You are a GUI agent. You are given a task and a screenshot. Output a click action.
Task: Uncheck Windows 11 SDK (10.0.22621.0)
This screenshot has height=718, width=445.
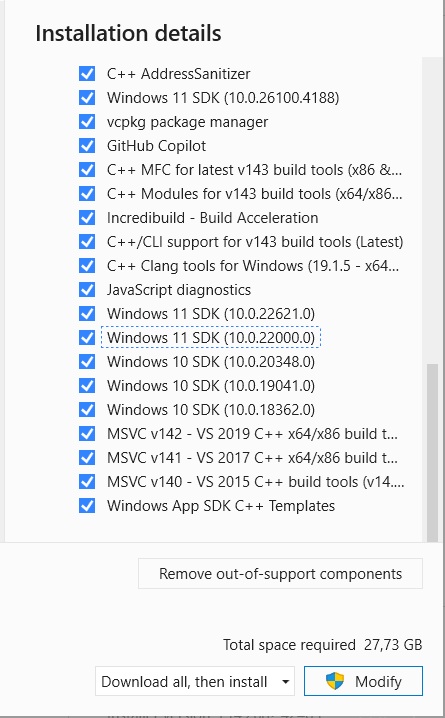pos(87,314)
